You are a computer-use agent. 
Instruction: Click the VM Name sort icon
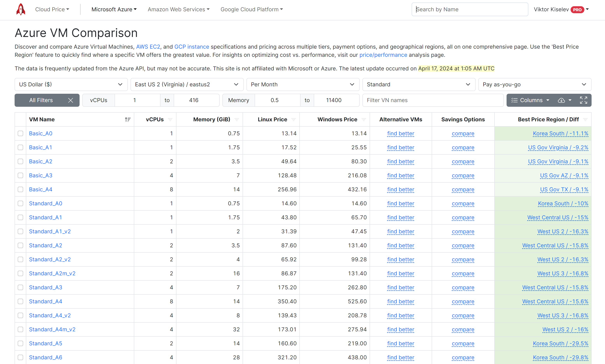[x=128, y=120]
